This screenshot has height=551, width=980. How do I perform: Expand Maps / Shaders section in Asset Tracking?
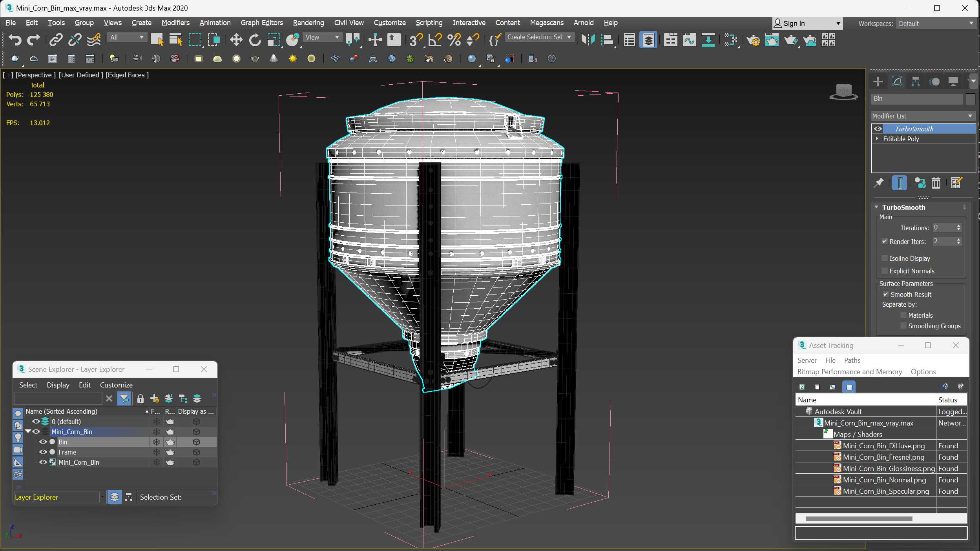point(829,434)
